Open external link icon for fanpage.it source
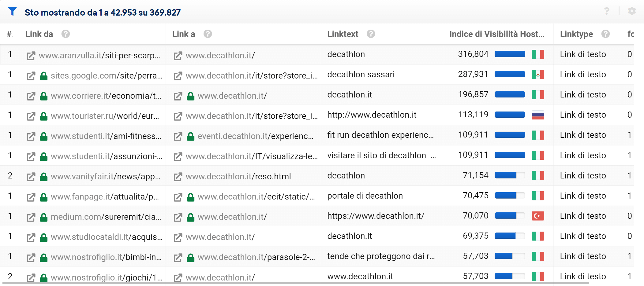 (x=31, y=197)
